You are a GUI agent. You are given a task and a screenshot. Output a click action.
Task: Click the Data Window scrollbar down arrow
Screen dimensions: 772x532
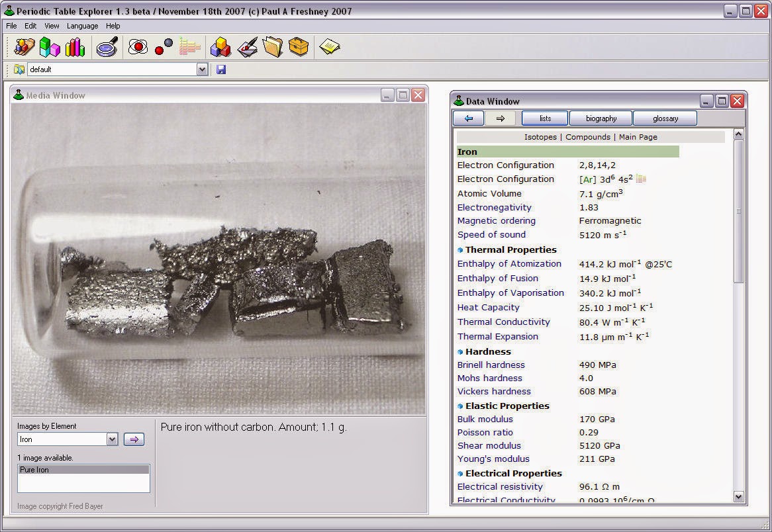pyautogui.click(x=738, y=497)
